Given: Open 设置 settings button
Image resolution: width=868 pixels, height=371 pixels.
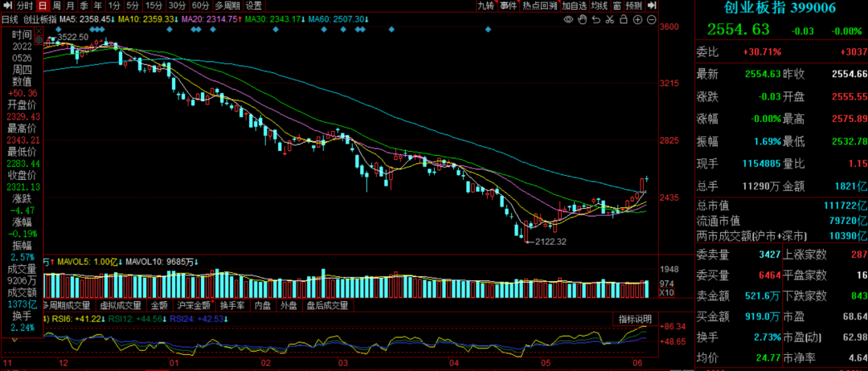Looking at the screenshot, I should point(253,6).
